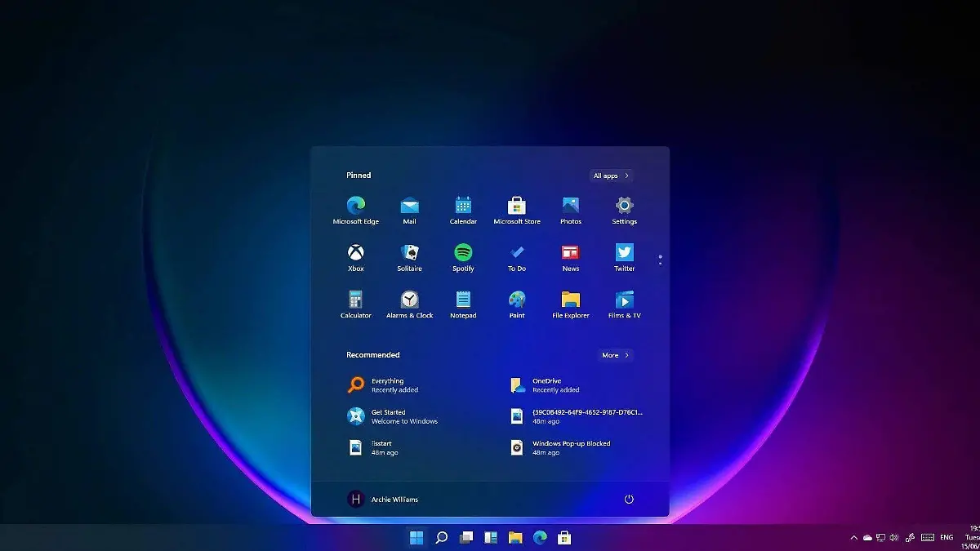
Task: Click the power button in Start menu
Action: point(628,499)
